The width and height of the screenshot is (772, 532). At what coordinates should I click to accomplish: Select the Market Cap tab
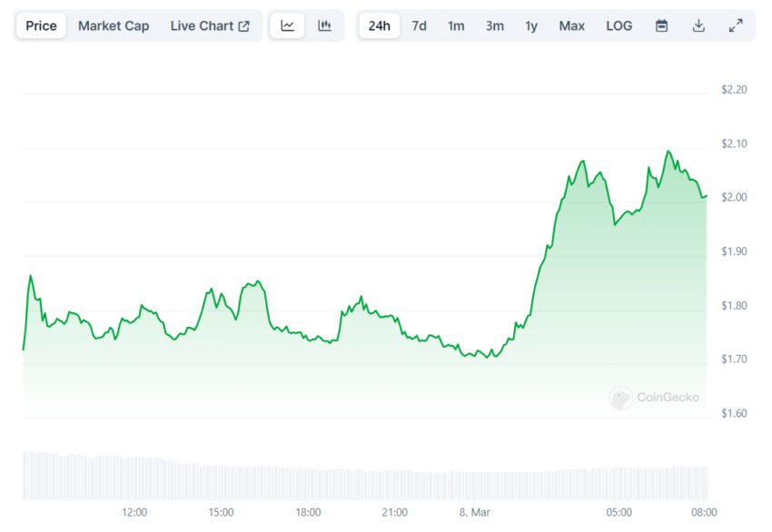[114, 25]
